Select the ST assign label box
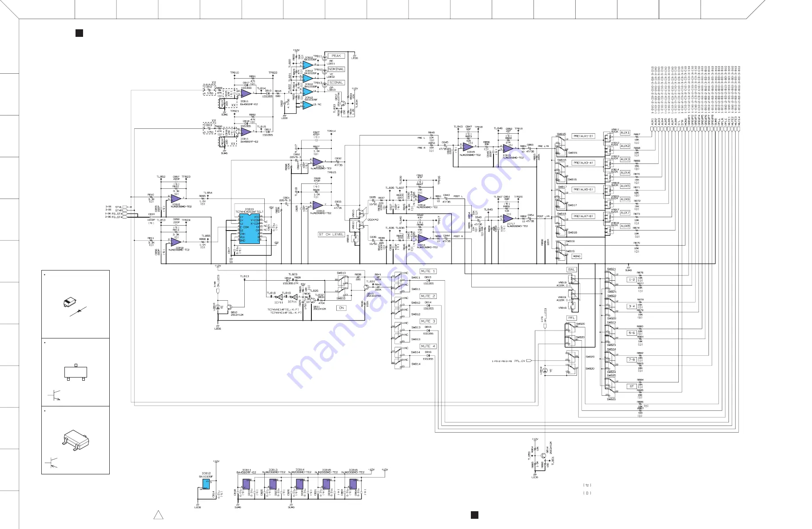Image resolution: width=812 pixels, height=529 pixels. click(631, 386)
